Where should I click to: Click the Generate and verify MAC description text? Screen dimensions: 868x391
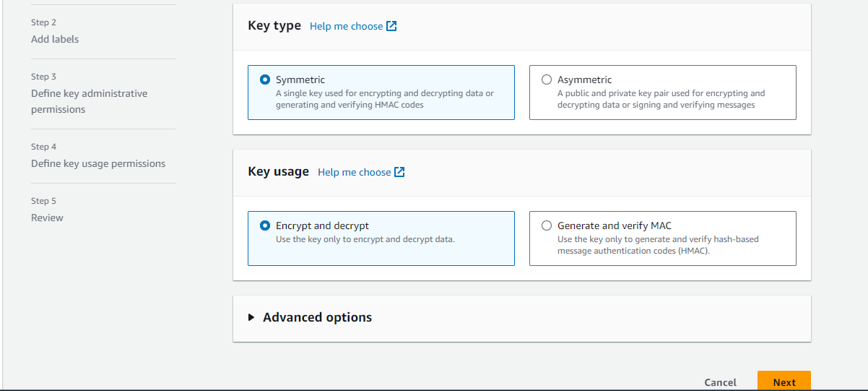tap(658, 244)
